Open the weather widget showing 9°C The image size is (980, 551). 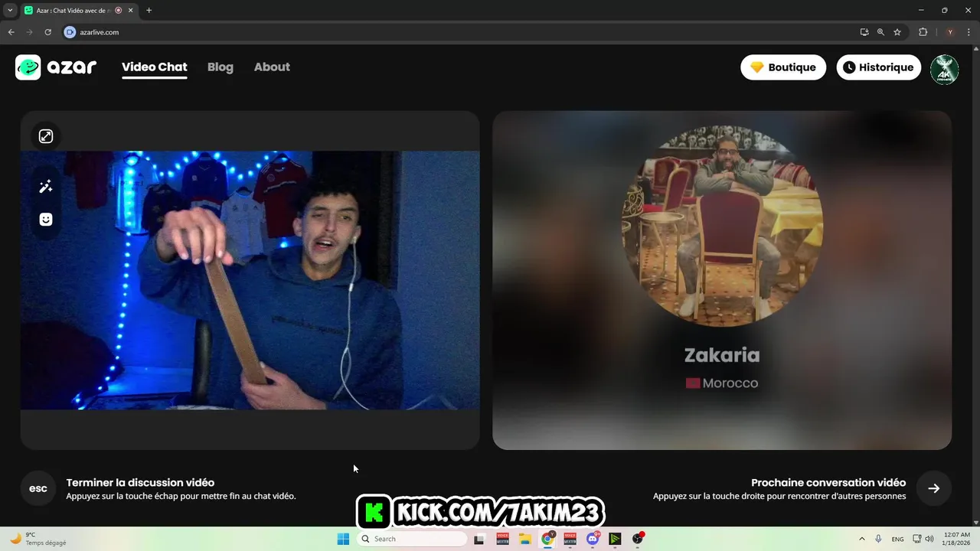(38, 539)
